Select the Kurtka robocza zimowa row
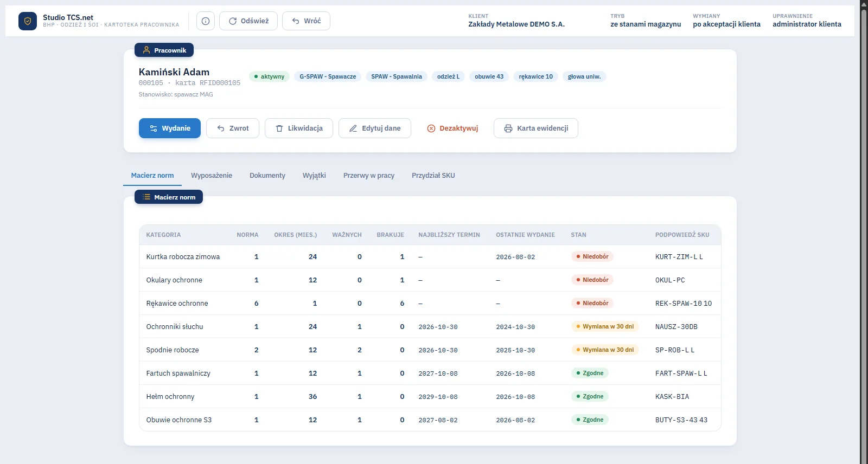 click(x=430, y=257)
